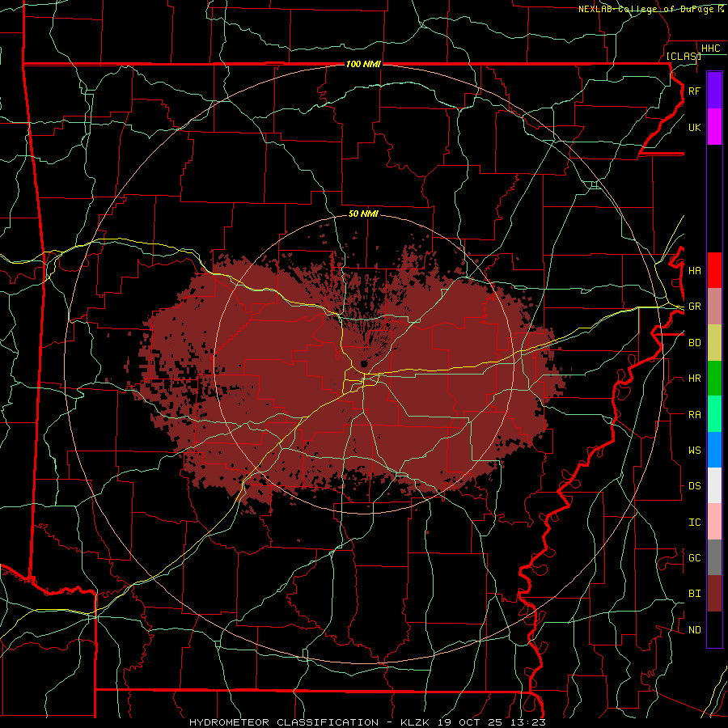This screenshot has height=728, width=728.
Task: Click the 'RF' legend label
Action: pyautogui.click(x=694, y=91)
